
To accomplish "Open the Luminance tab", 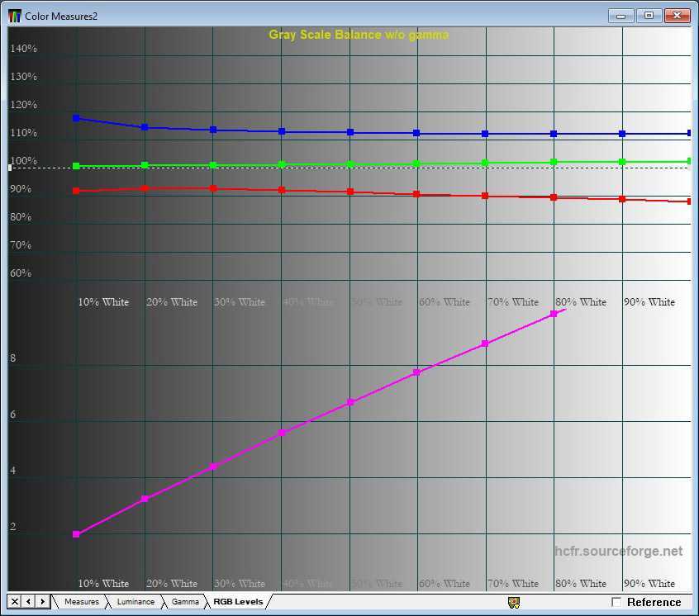I will tap(135, 602).
